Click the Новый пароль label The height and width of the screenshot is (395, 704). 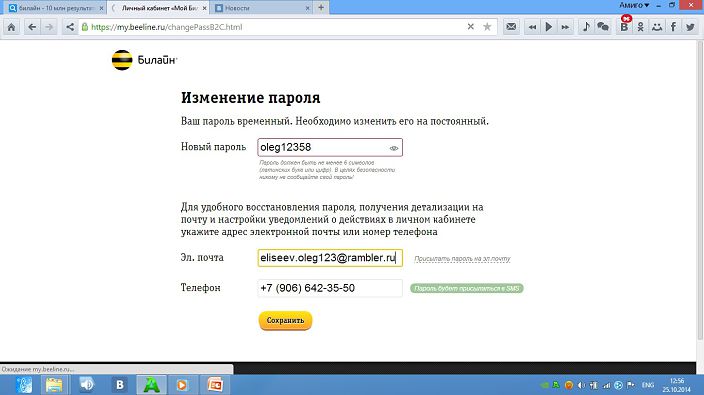click(x=213, y=147)
